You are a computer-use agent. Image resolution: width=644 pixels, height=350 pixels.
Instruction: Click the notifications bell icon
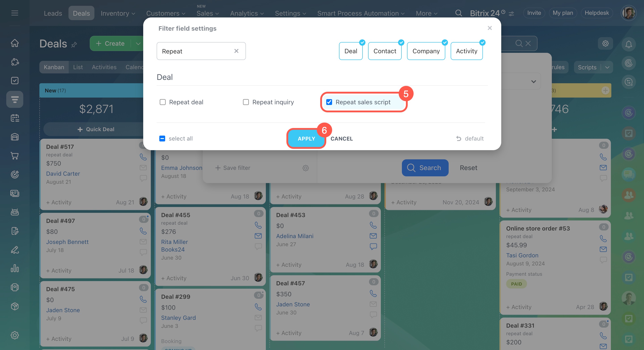click(629, 44)
